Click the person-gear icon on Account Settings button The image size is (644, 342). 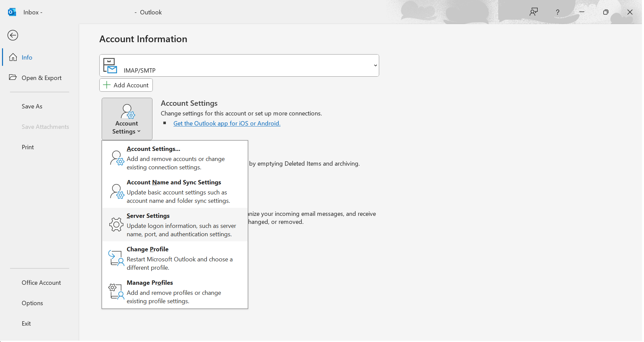coord(127,111)
